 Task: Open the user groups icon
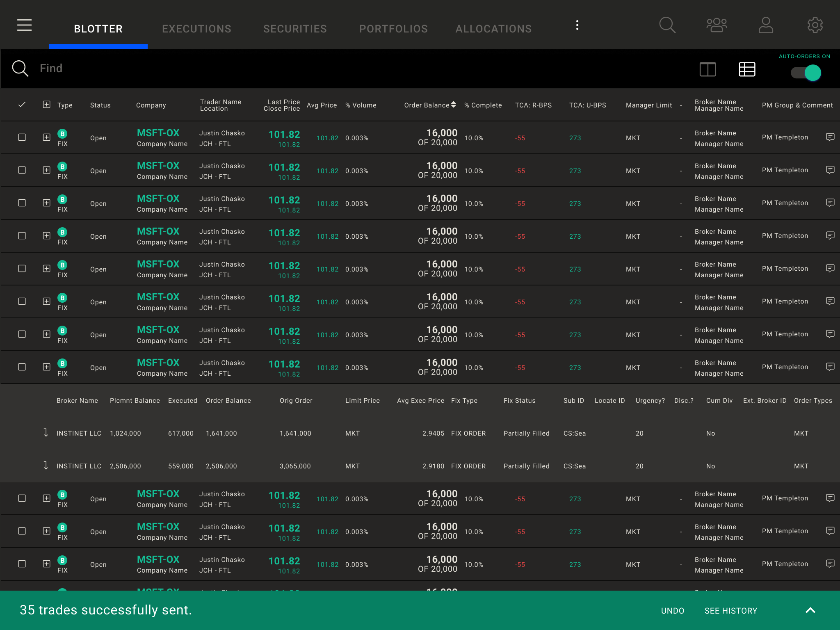(717, 25)
